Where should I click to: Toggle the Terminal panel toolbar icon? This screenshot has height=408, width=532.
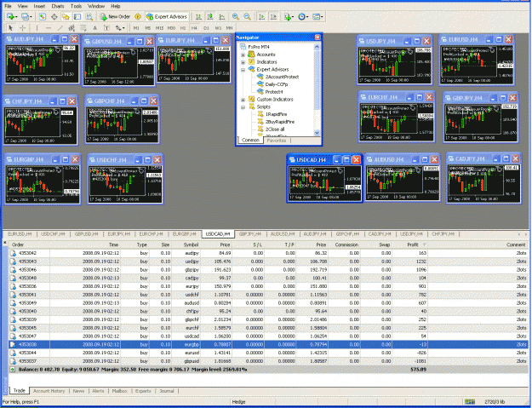pos(77,16)
